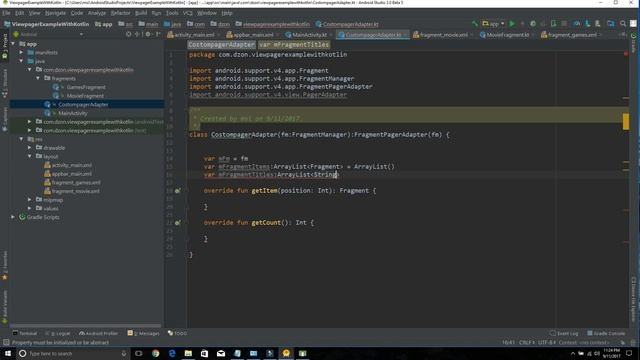
Task: Open the Code menu
Action: [x=77, y=13]
